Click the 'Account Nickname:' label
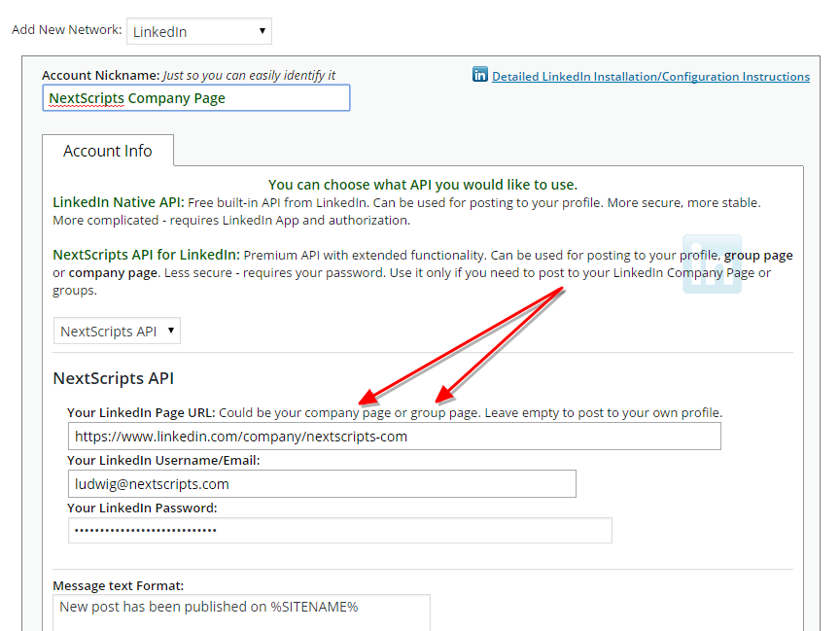This screenshot has width=840, height=631. [x=101, y=76]
